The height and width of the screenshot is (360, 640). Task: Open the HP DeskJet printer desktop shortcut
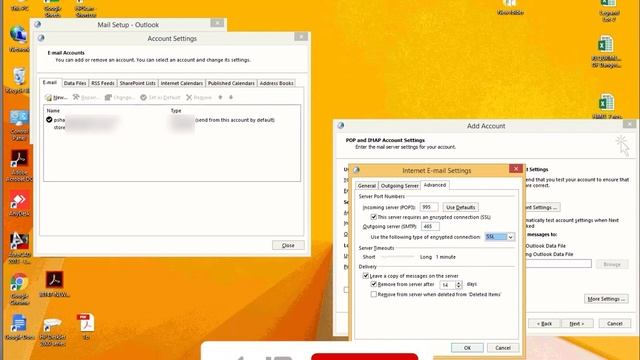53,331
